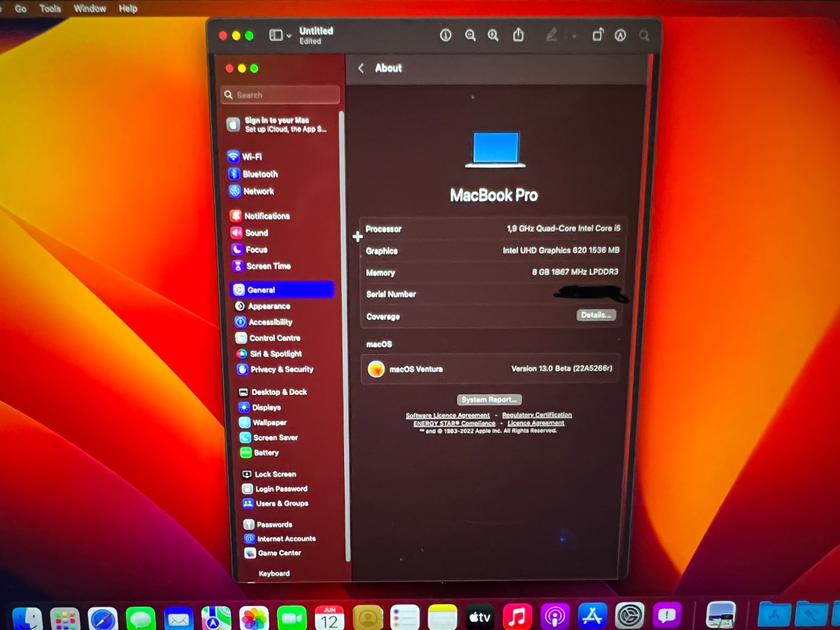
Task: Click the Details… button beside Coverage
Action: coord(596,315)
